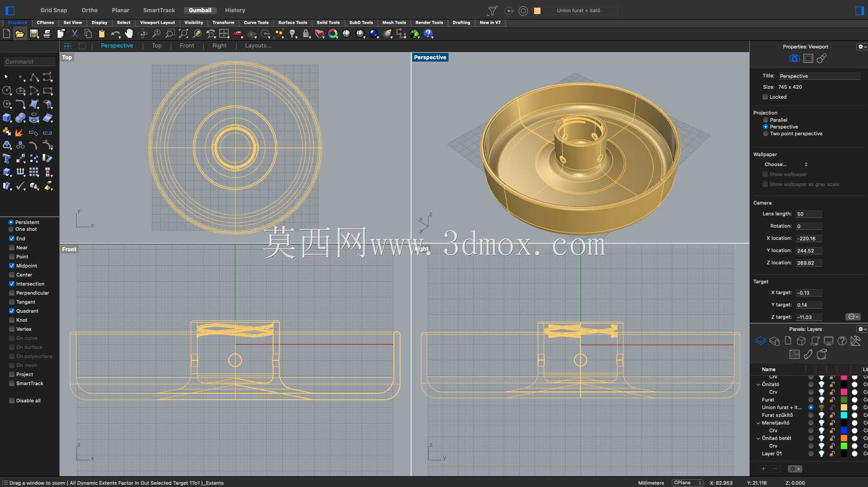Toggle the Ortho mode button
Screen dimensions: 868x487
pos(89,10)
